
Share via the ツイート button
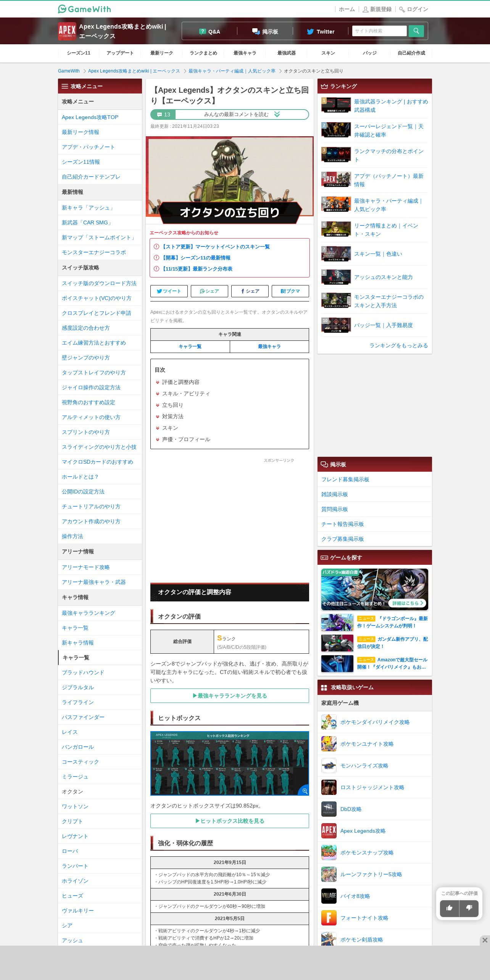click(169, 291)
